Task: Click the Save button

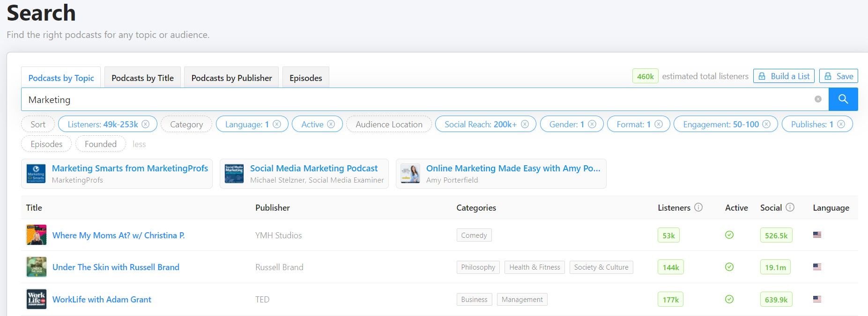Action: point(838,76)
